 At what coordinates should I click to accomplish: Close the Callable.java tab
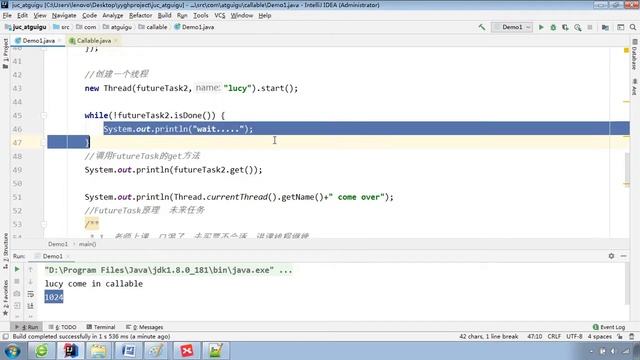pos(116,40)
